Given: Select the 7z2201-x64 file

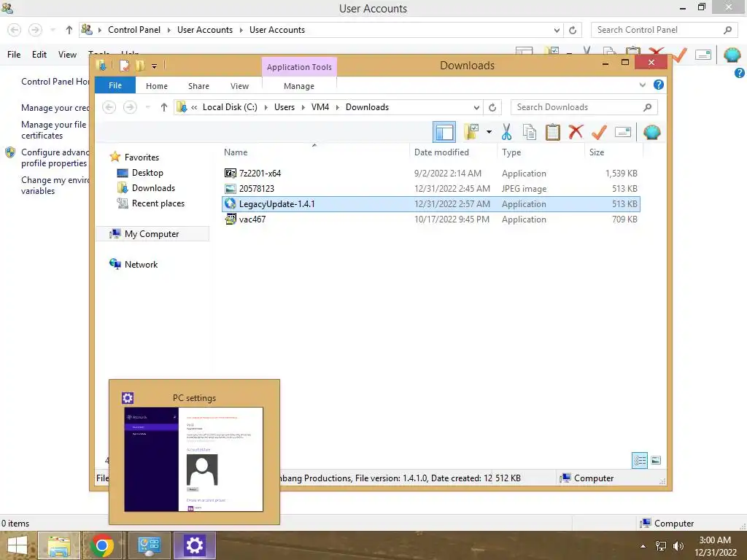Looking at the screenshot, I should (x=431, y=174).
